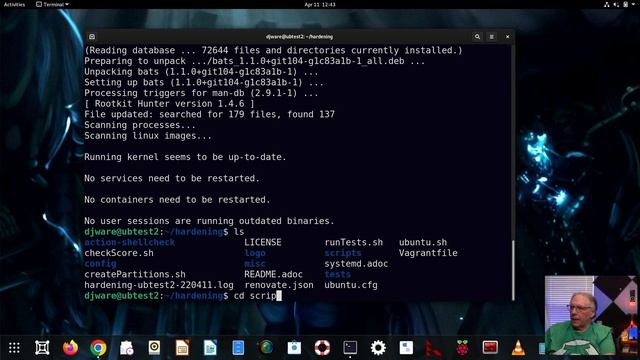Screen dimensions: 640x360
Task: Open the globe application in the dock
Action: tap(266, 348)
